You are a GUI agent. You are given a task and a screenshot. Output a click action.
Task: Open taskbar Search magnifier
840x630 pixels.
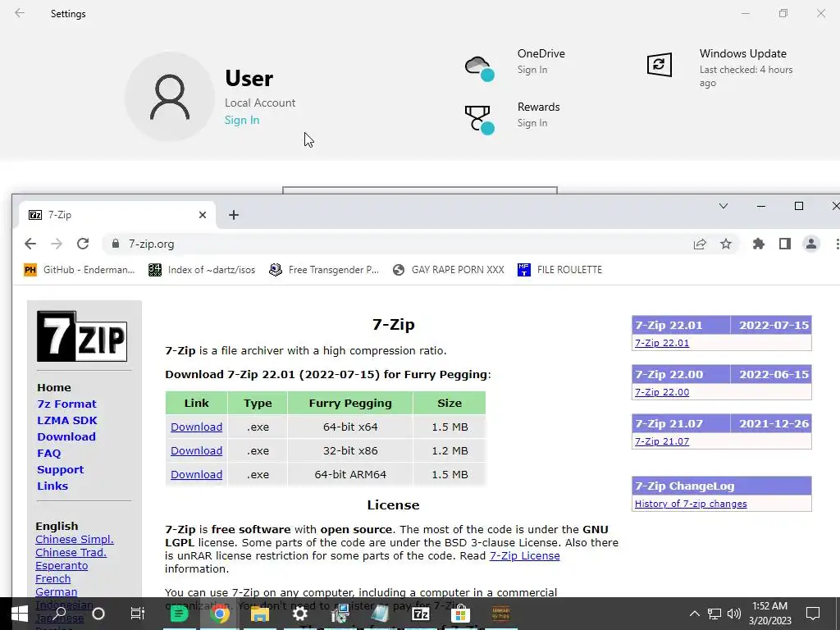coord(60,614)
